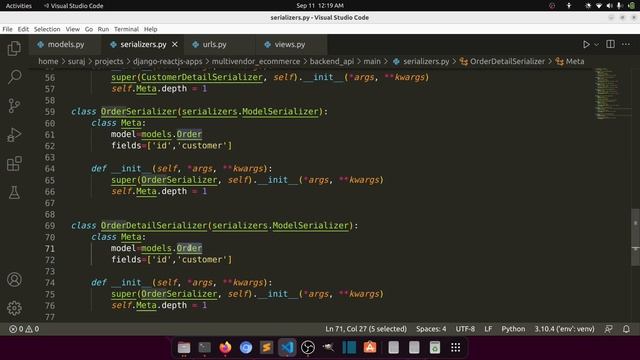
Task: Open the Run and Debug view
Action: point(14,135)
